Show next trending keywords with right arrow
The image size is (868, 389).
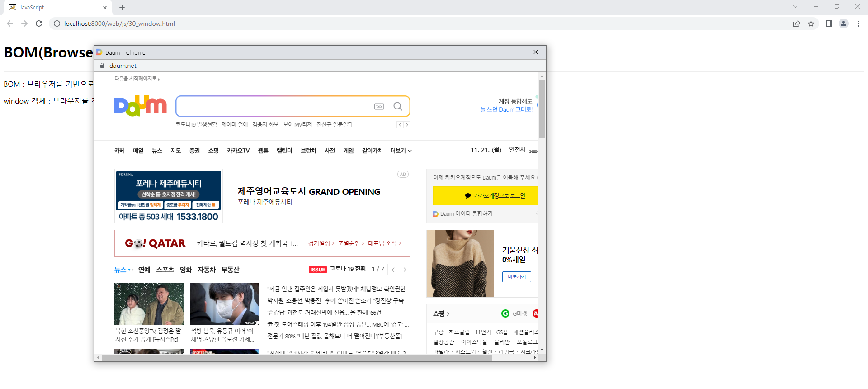407,125
